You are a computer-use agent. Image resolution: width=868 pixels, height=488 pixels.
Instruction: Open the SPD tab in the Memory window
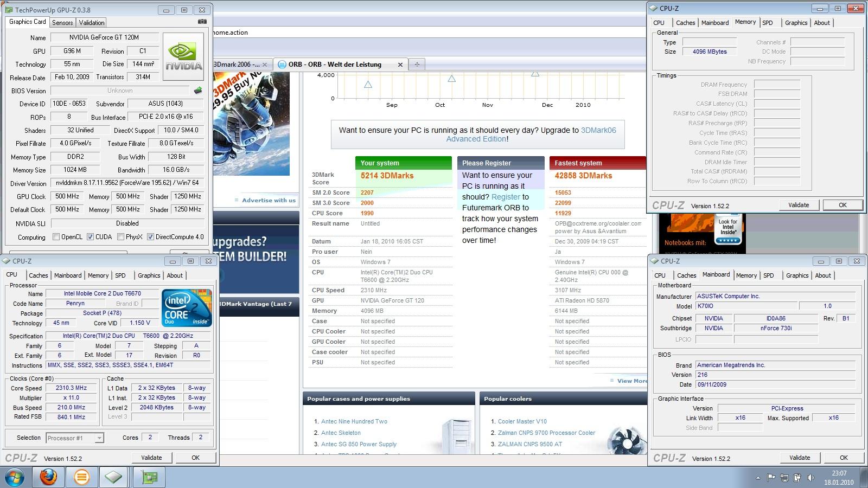pyautogui.click(x=767, y=23)
